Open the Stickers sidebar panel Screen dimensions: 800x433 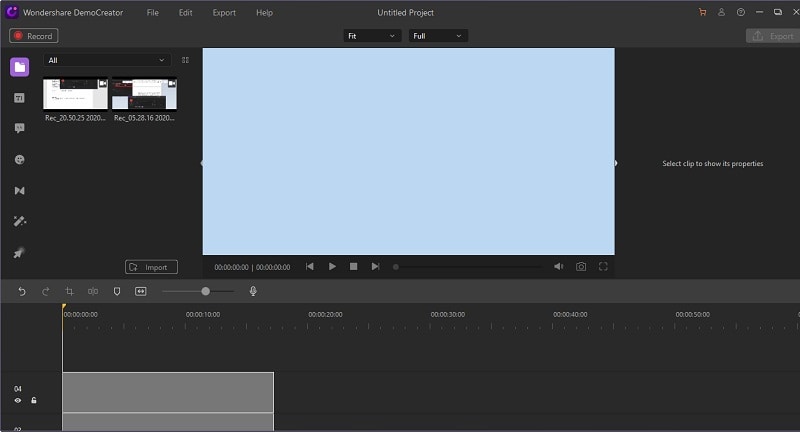click(19, 160)
